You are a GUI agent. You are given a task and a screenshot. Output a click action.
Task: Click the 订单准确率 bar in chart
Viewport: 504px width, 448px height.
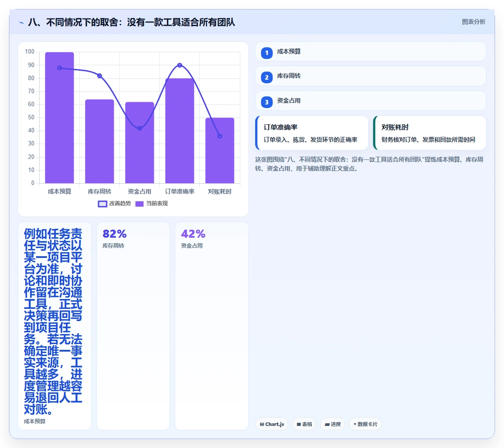point(180,131)
